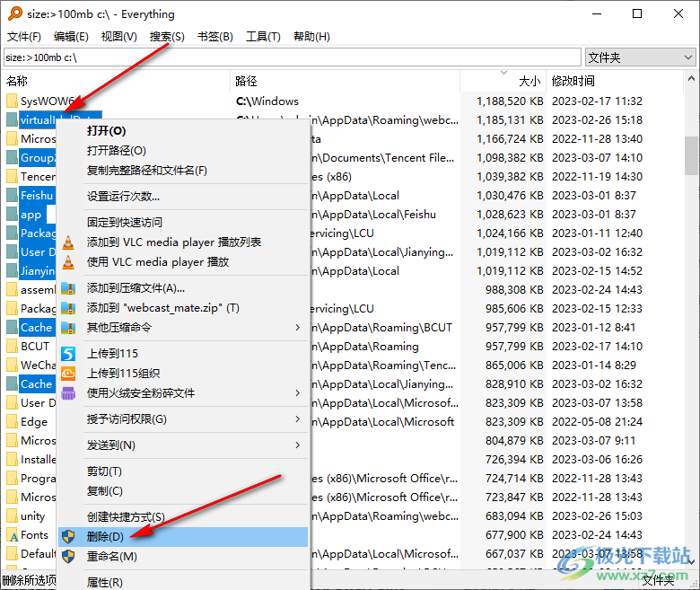
Task: Select 复制完整路径和文件名(F)
Action: (183, 170)
